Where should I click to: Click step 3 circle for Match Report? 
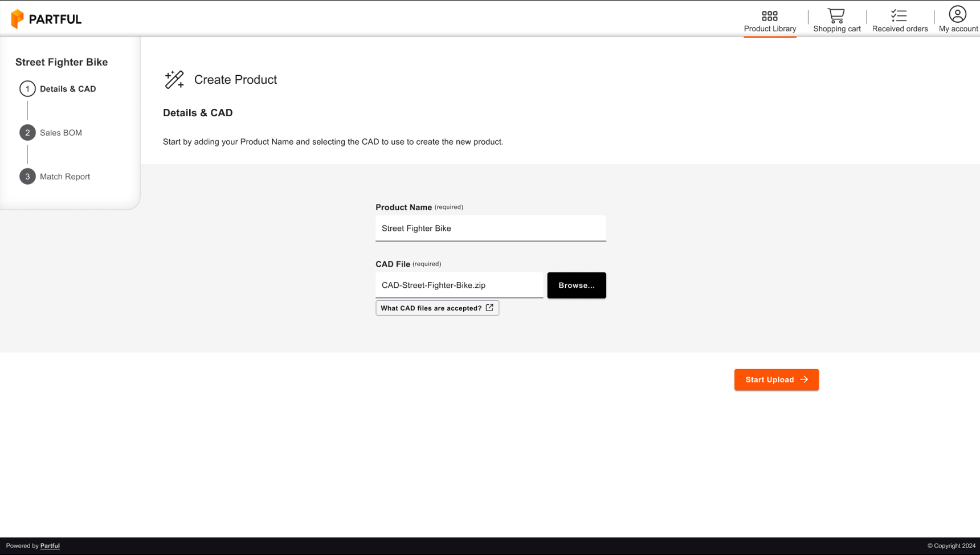(27, 177)
